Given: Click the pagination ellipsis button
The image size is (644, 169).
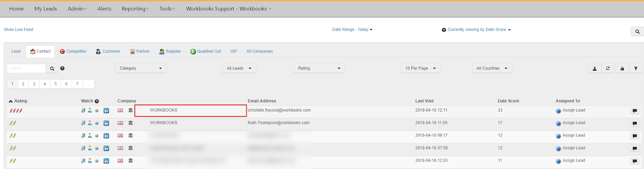Looking at the screenshot, I should coord(89,84).
